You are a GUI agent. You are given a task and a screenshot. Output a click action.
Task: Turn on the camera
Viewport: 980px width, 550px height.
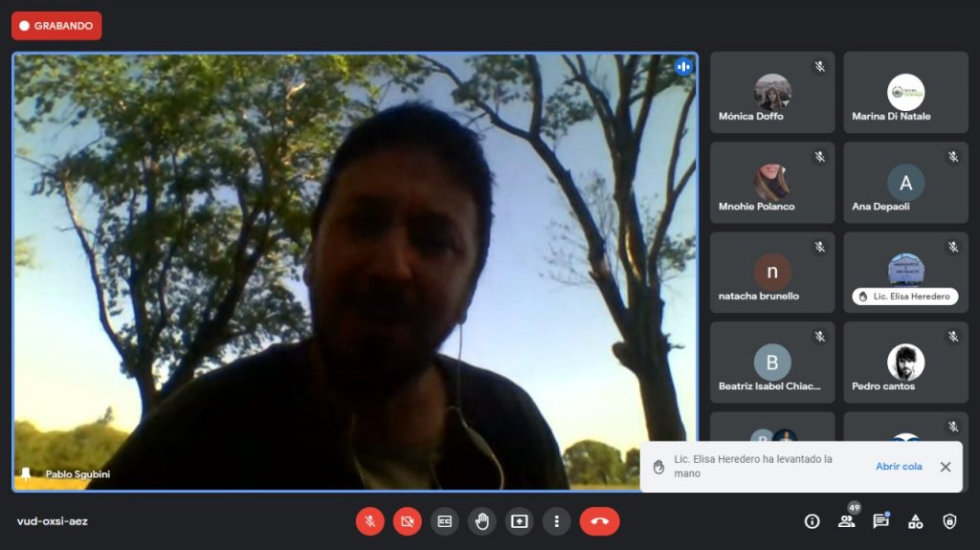coord(407,521)
